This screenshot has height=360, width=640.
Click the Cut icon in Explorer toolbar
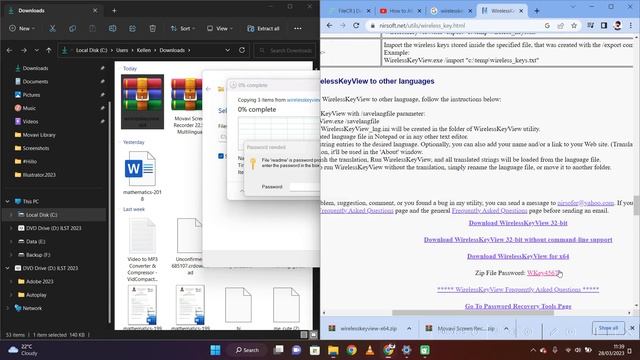52,29
